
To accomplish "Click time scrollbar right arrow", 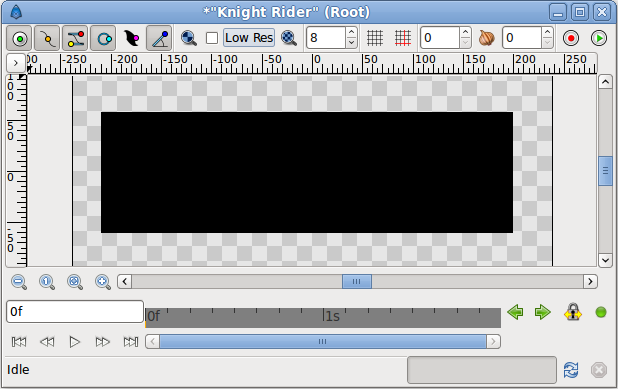I will click(x=493, y=341).
